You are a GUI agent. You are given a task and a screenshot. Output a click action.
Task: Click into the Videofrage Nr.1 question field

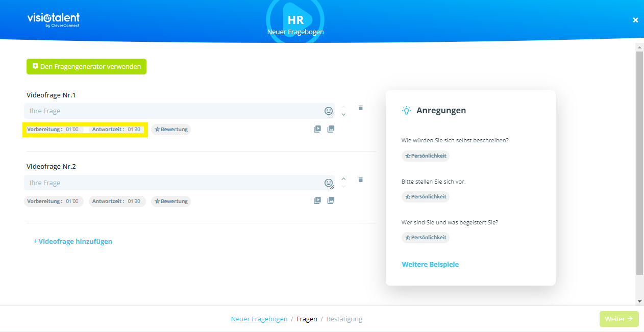click(x=174, y=111)
